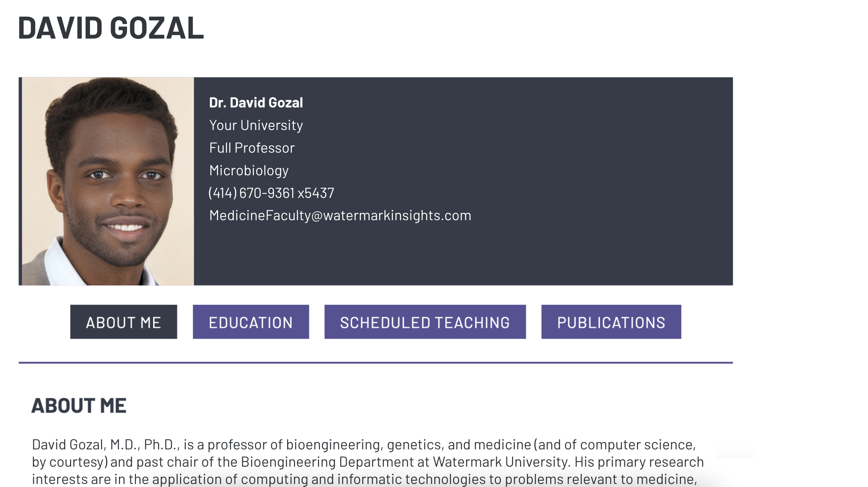This screenshot has width=868, height=487.
Task: Click the Microbiology department text
Action: pos(249,170)
